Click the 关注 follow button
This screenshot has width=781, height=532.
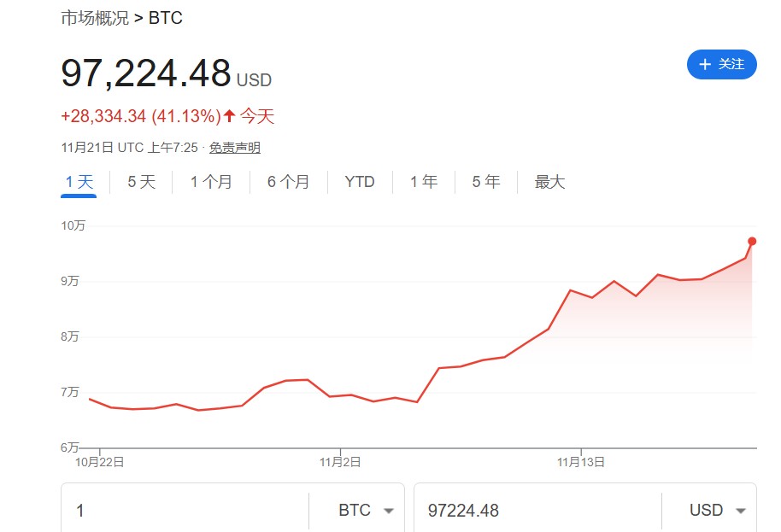pyautogui.click(x=722, y=64)
